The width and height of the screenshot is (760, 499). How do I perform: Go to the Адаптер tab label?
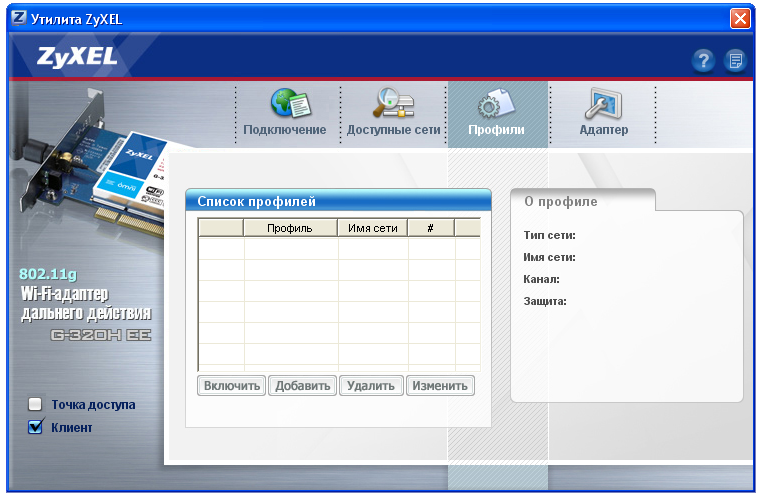tap(603, 130)
